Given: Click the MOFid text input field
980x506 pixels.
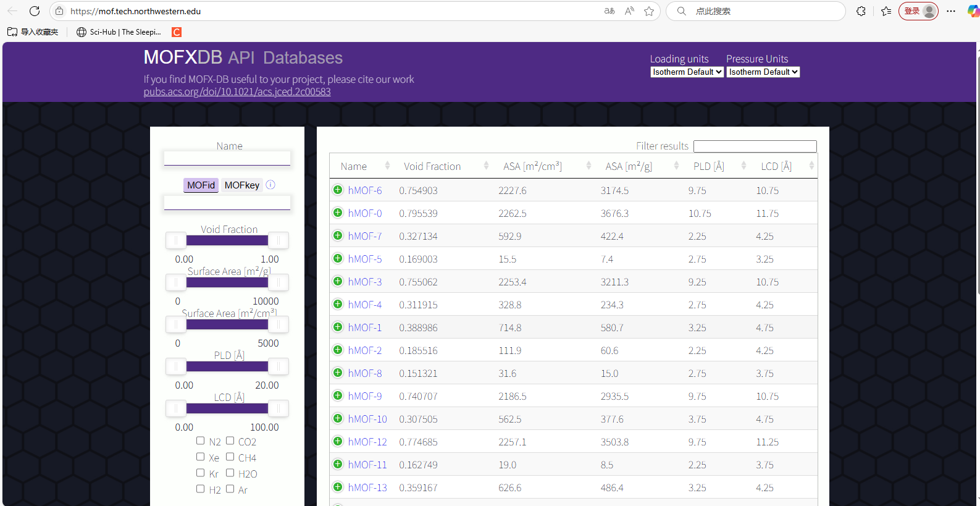Looking at the screenshot, I should (227, 203).
